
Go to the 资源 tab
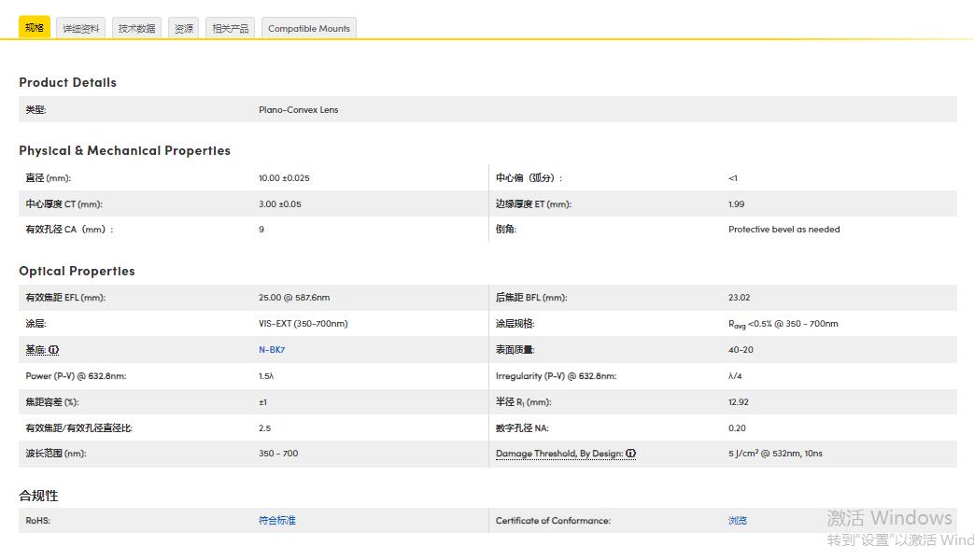(x=184, y=29)
